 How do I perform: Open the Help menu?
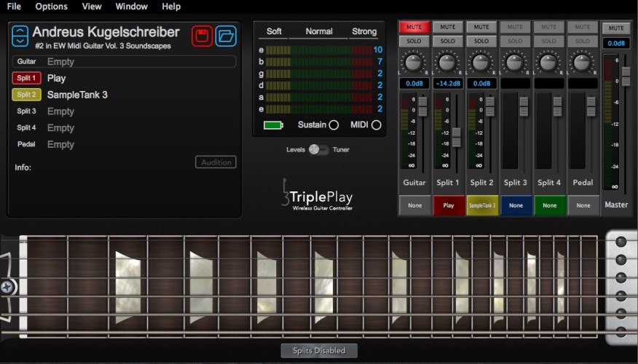(x=171, y=7)
